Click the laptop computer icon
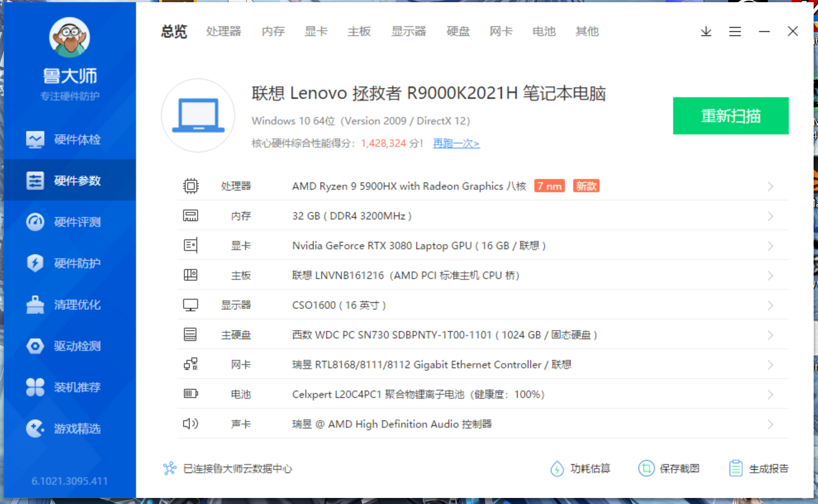Viewport: 818px width, 504px height. pyautogui.click(x=198, y=115)
